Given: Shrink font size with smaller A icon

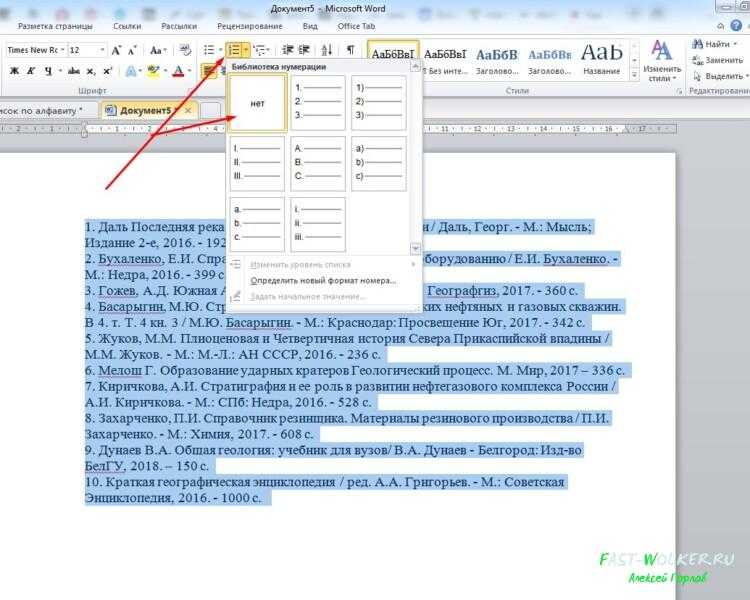Looking at the screenshot, I should 132,50.
